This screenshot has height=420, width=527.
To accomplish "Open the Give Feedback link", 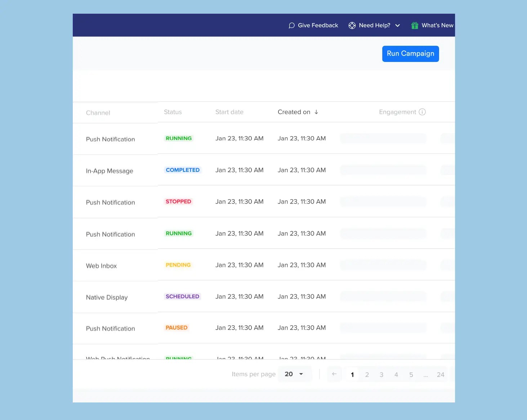I will point(318,25).
